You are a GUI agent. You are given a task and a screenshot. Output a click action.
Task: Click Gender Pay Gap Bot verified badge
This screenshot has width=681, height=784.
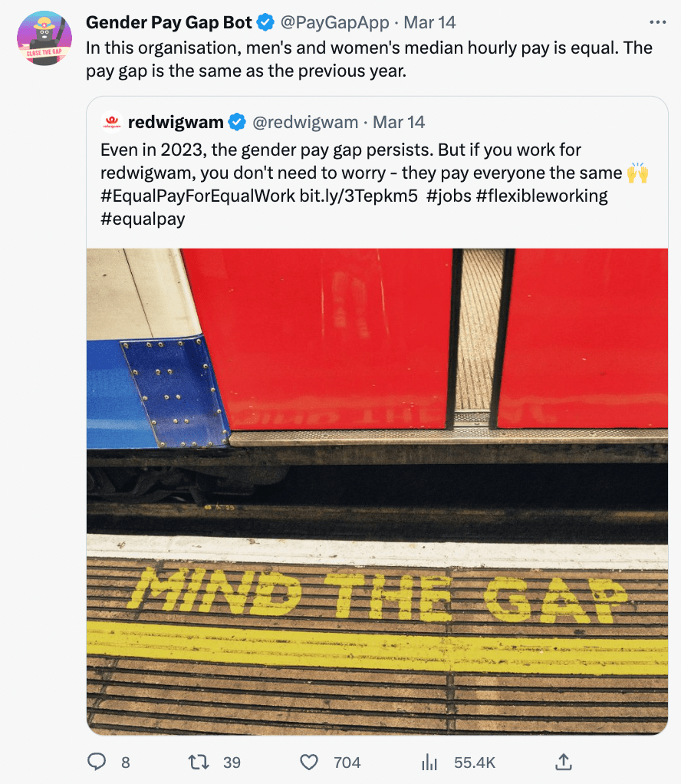(265, 22)
